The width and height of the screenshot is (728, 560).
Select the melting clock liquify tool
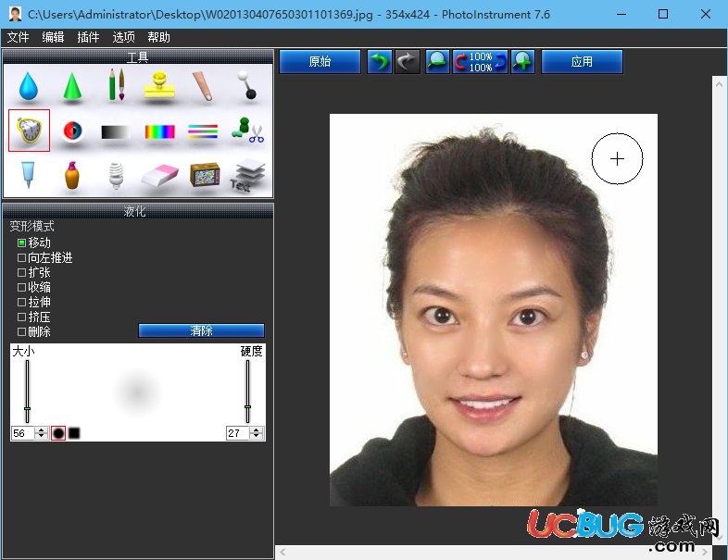29,131
